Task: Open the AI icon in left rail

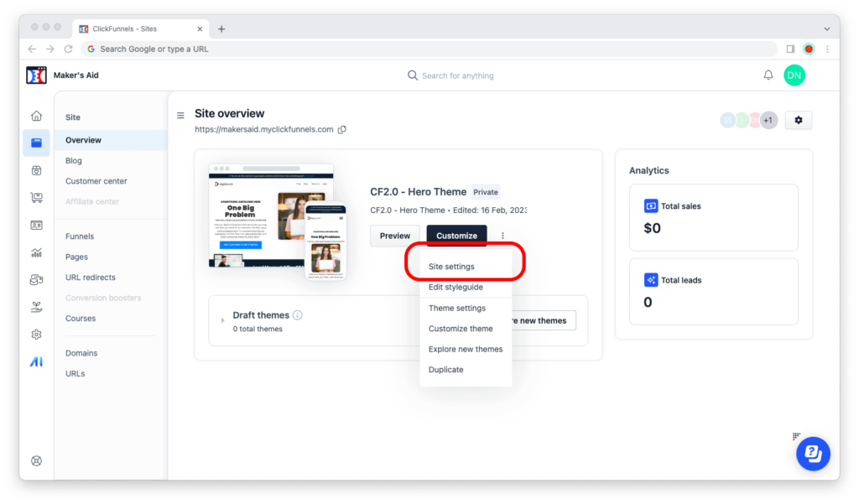Action: (x=37, y=361)
